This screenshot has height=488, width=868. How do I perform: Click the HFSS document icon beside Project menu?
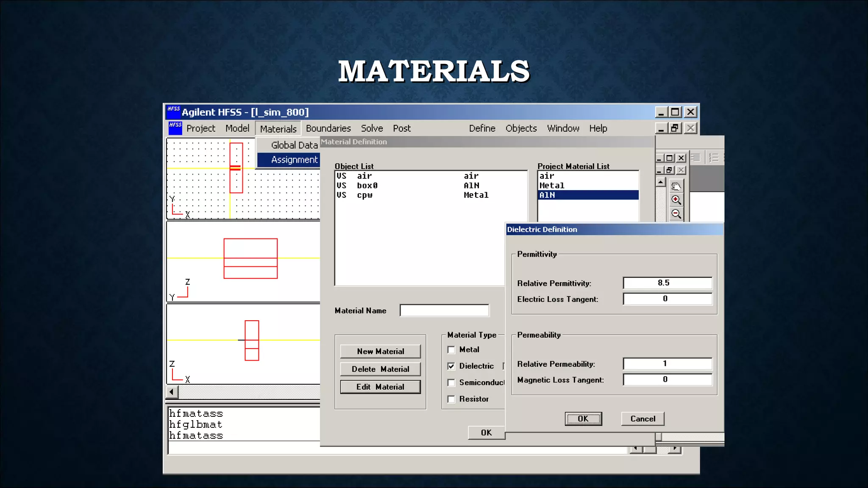coord(175,128)
